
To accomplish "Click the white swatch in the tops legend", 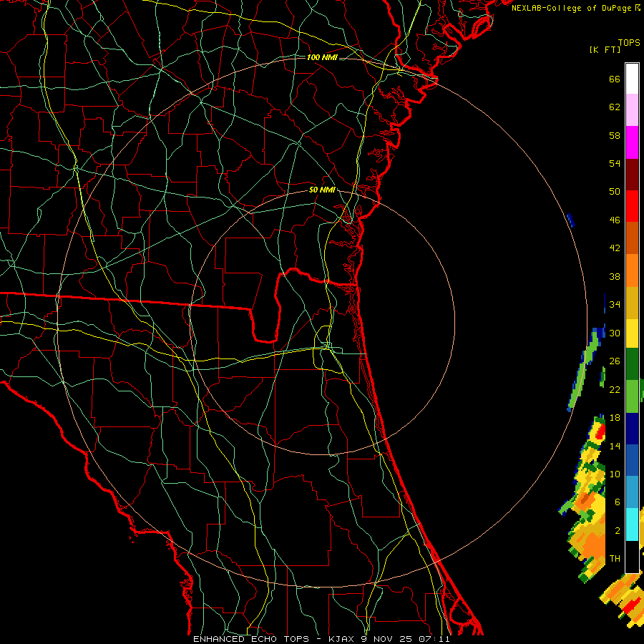I will pyautogui.click(x=632, y=79).
